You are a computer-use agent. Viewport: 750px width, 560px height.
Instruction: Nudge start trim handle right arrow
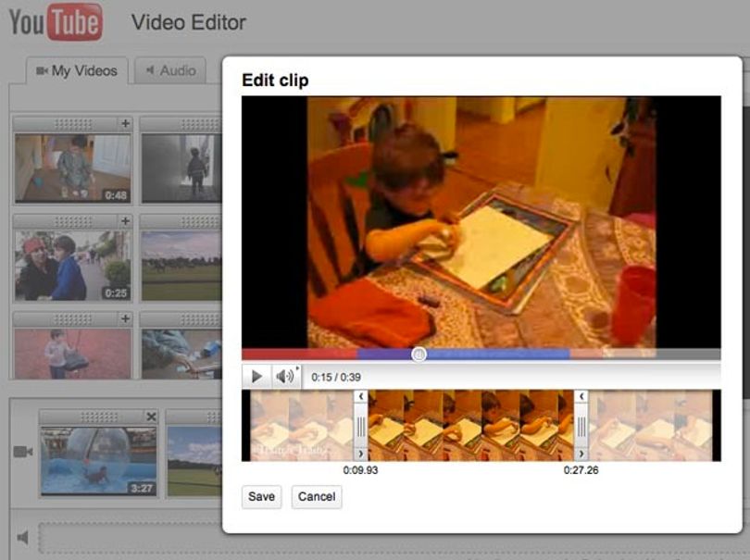point(361,454)
